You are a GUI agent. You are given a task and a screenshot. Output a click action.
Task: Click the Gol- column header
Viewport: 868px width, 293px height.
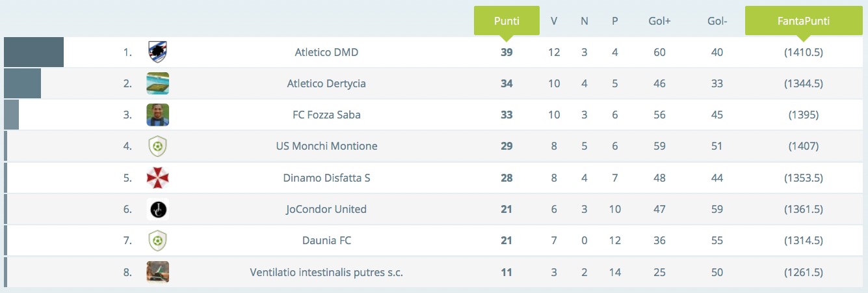click(717, 21)
